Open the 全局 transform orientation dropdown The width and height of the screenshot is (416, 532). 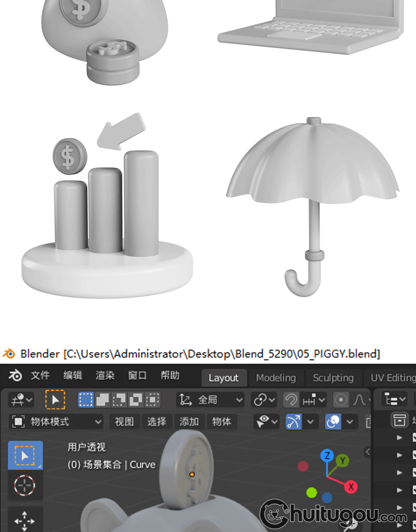point(211,400)
